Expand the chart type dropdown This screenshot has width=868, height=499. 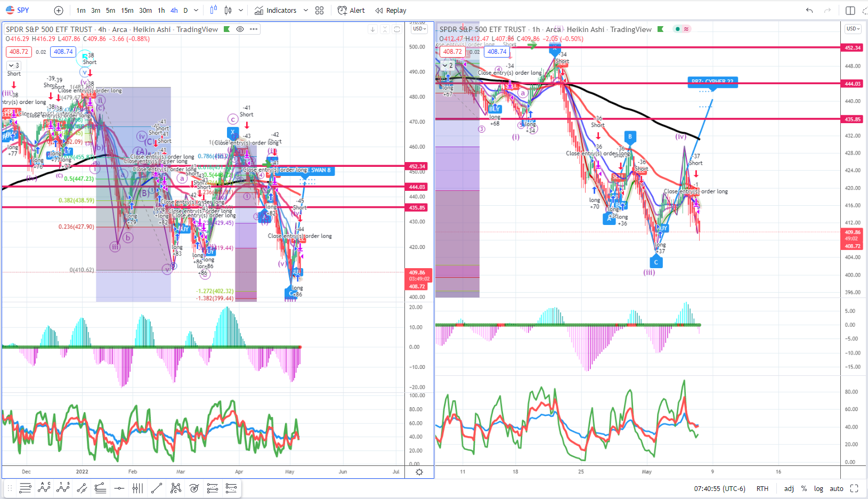[241, 11]
